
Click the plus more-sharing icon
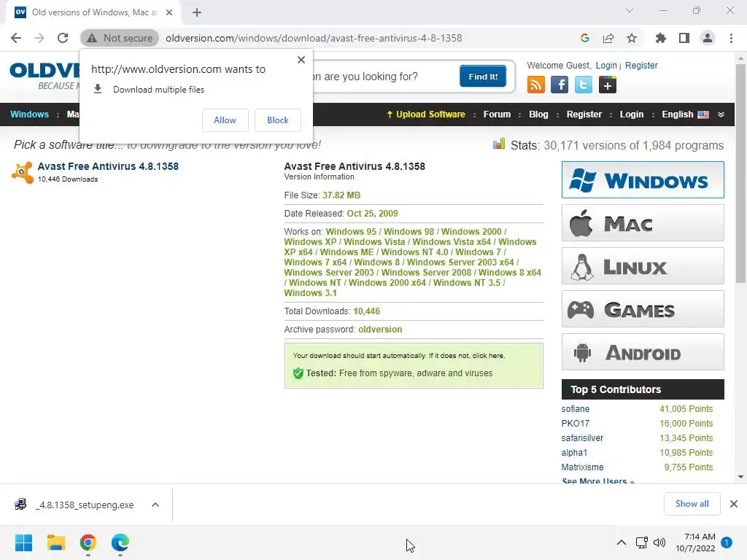(608, 85)
